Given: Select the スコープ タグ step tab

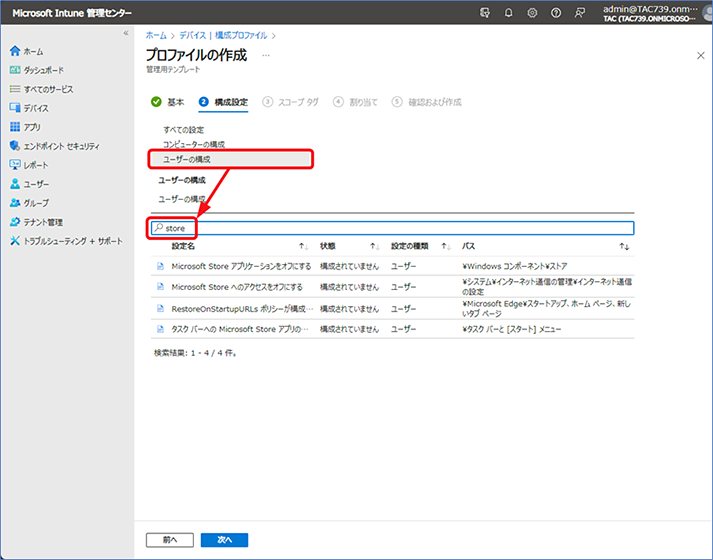Looking at the screenshot, I should [290, 102].
